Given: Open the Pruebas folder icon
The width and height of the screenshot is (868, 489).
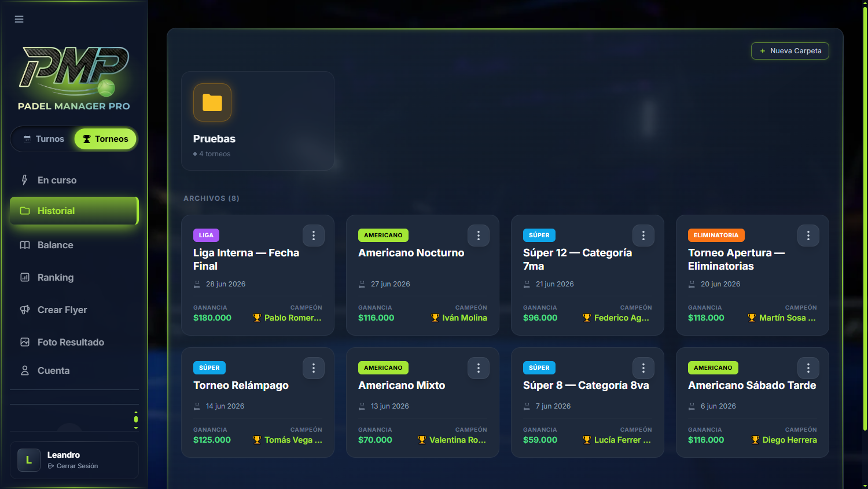Looking at the screenshot, I should tap(212, 102).
